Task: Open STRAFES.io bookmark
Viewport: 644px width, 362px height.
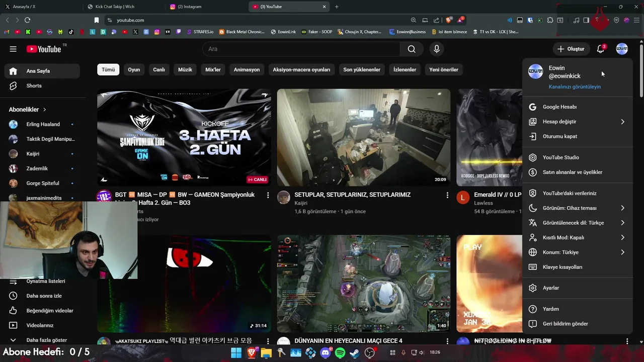Action: pyautogui.click(x=200, y=32)
